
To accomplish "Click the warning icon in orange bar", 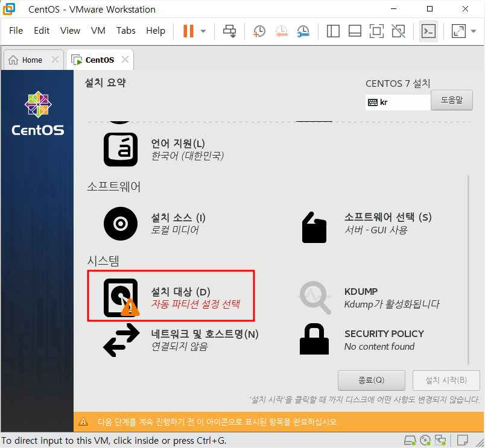I will point(83,421).
